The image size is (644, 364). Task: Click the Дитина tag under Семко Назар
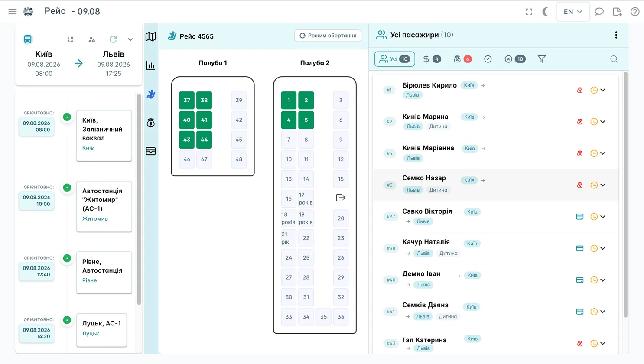pyautogui.click(x=438, y=190)
